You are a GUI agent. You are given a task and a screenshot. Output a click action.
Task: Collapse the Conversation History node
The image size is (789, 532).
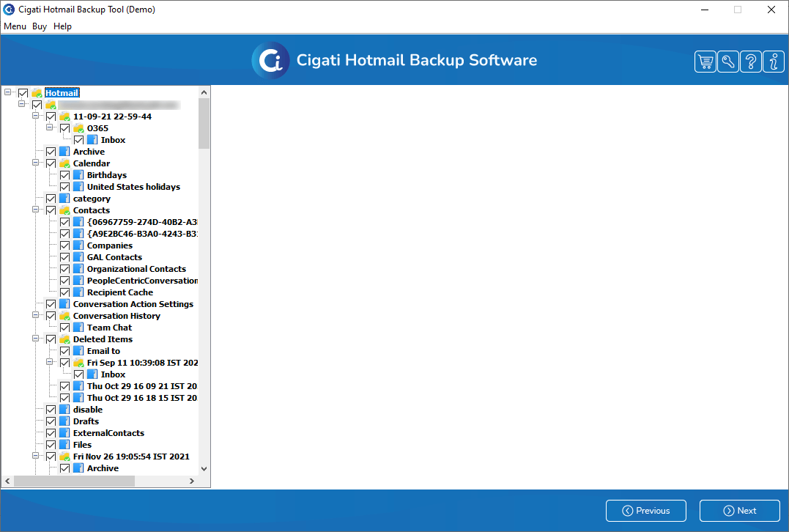36,315
